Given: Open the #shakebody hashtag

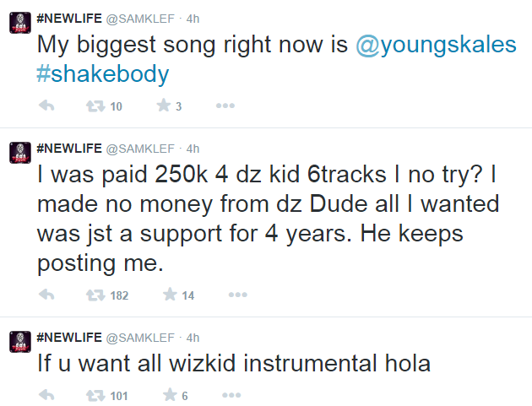Looking at the screenshot, I should coord(103,74).
